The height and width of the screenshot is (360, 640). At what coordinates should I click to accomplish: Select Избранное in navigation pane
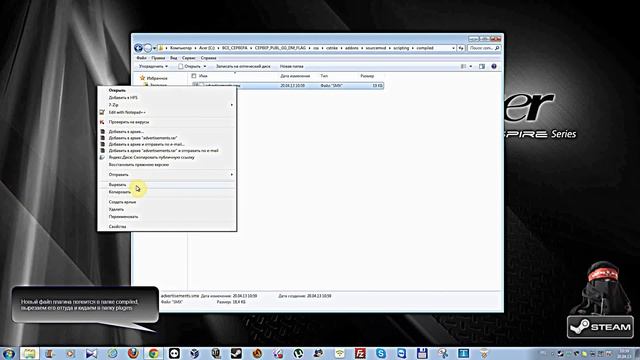click(157, 78)
